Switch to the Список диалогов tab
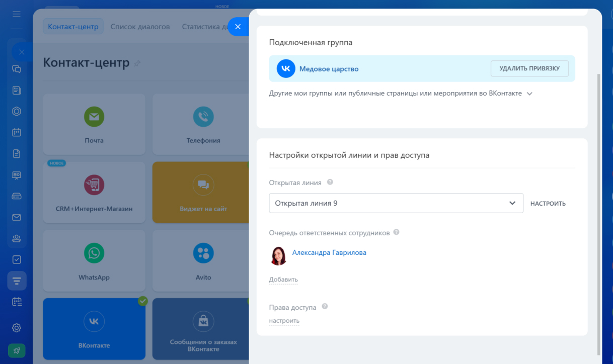Viewport: 613px width, 364px height. coord(140,27)
